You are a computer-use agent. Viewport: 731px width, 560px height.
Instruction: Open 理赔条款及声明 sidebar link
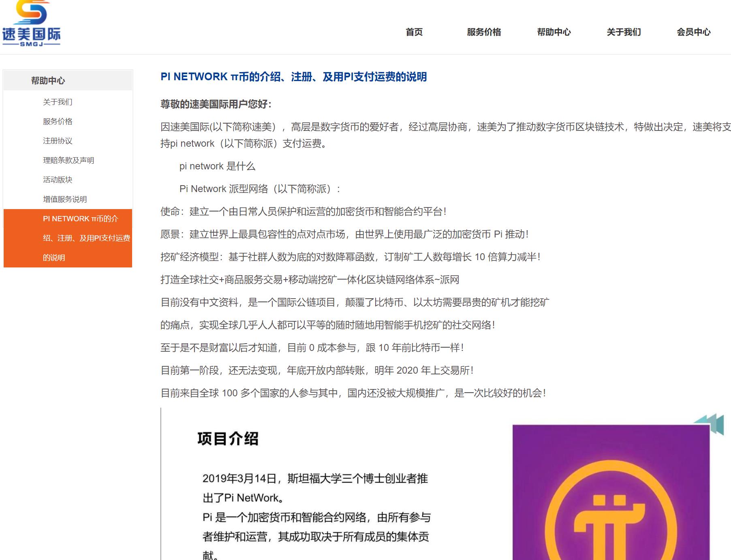click(68, 160)
